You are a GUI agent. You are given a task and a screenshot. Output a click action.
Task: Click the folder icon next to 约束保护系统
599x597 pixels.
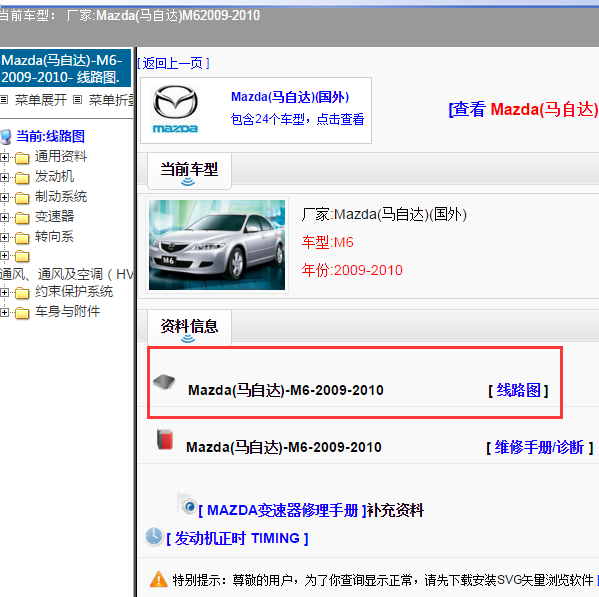22,293
